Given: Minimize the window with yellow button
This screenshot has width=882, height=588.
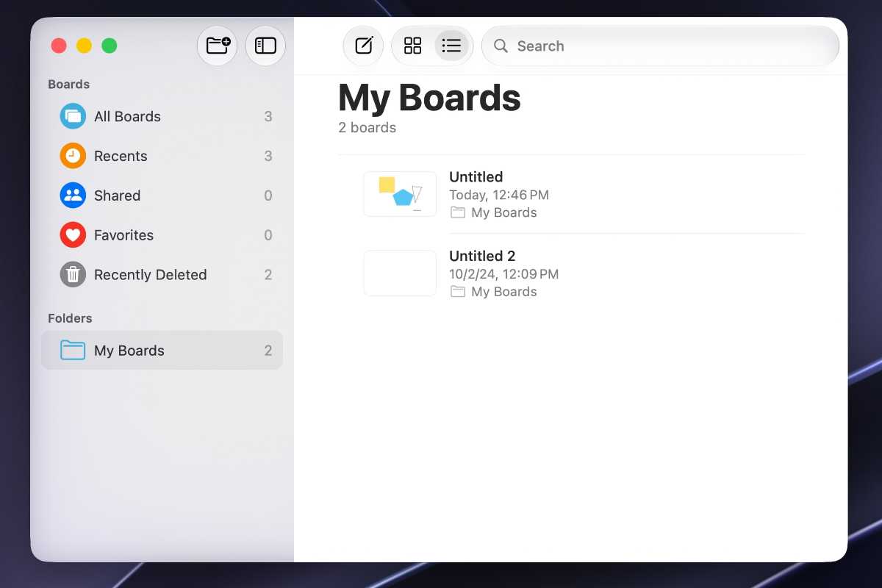Looking at the screenshot, I should [84, 46].
